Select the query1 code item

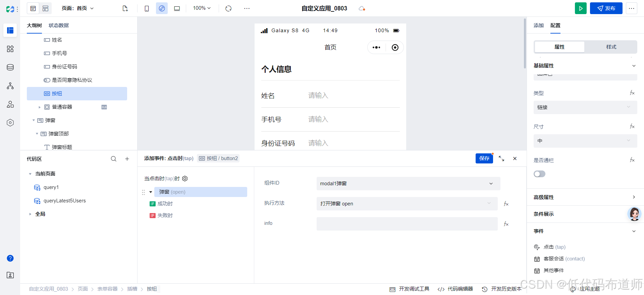pyautogui.click(x=51, y=187)
